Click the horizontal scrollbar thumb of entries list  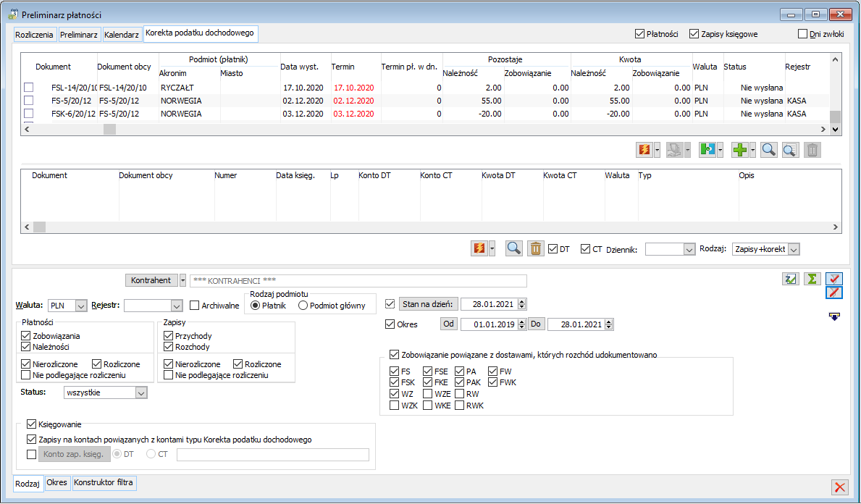pyautogui.click(x=40, y=227)
